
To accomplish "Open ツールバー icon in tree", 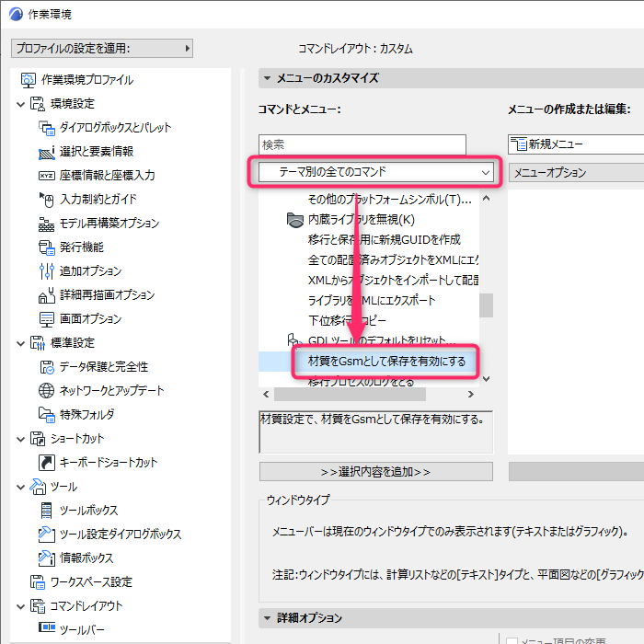I will 46,627.
